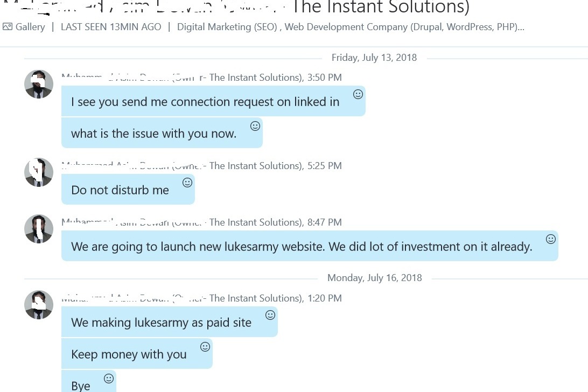Add reaction to the 'Bye' message
Viewport: 588px width, 392px height.
pos(109,379)
